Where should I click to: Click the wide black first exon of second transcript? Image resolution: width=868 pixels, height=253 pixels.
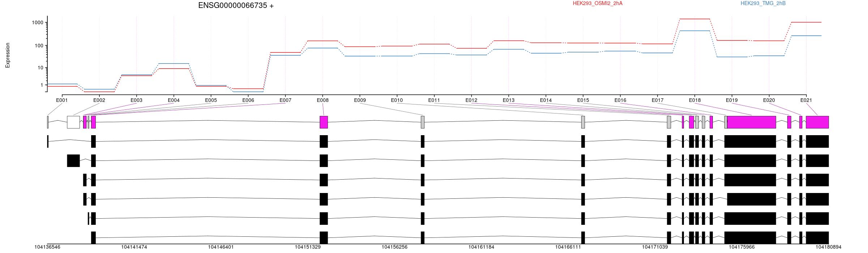tap(73, 161)
